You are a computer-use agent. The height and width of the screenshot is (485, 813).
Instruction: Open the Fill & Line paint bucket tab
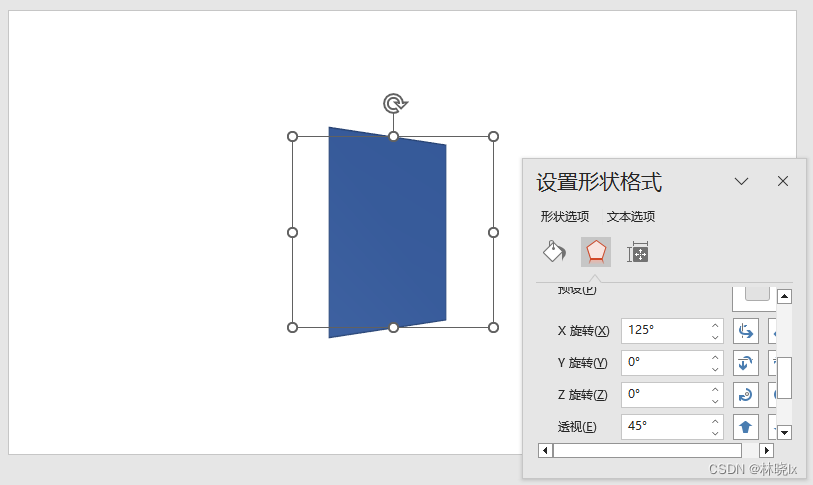click(554, 252)
